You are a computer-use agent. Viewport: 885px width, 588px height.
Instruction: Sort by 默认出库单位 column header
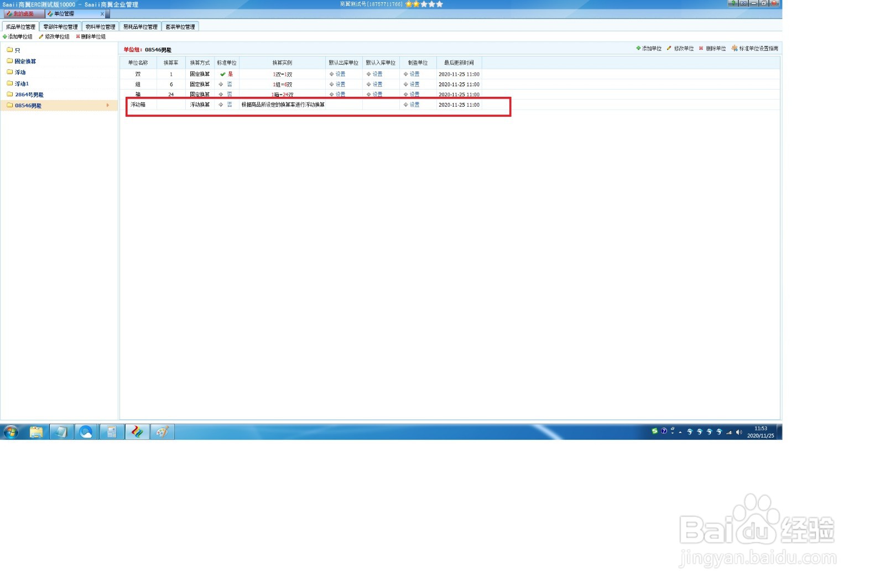click(x=343, y=63)
